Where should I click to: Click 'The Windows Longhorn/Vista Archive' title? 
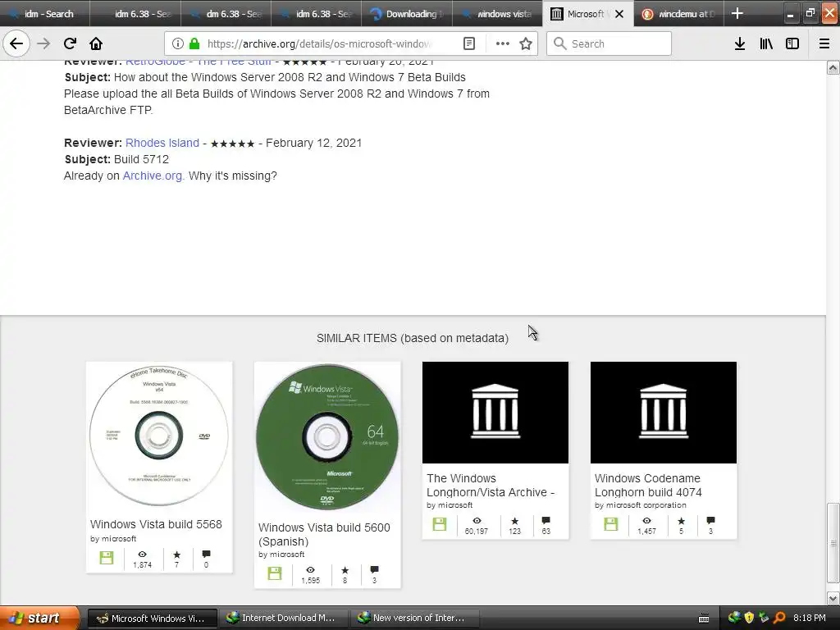491,486
